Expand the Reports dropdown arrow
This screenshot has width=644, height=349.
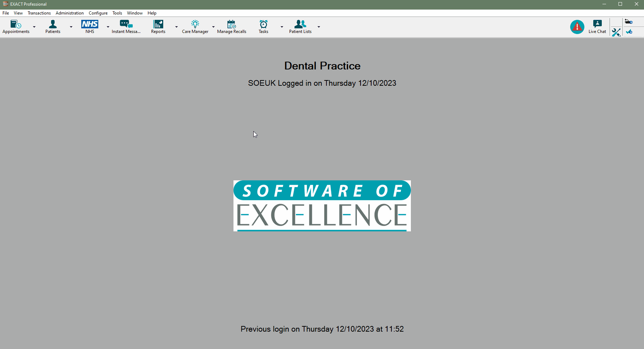point(176,27)
